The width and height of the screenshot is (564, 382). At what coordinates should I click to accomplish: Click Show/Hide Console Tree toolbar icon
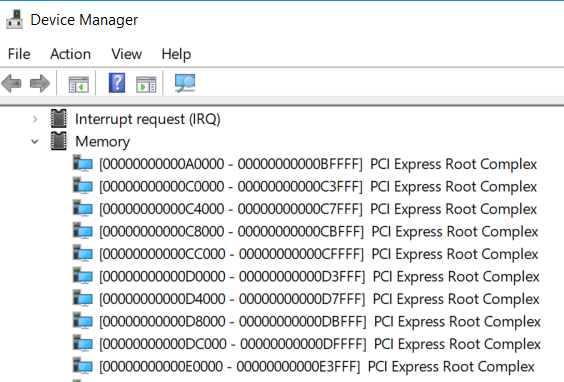78,84
